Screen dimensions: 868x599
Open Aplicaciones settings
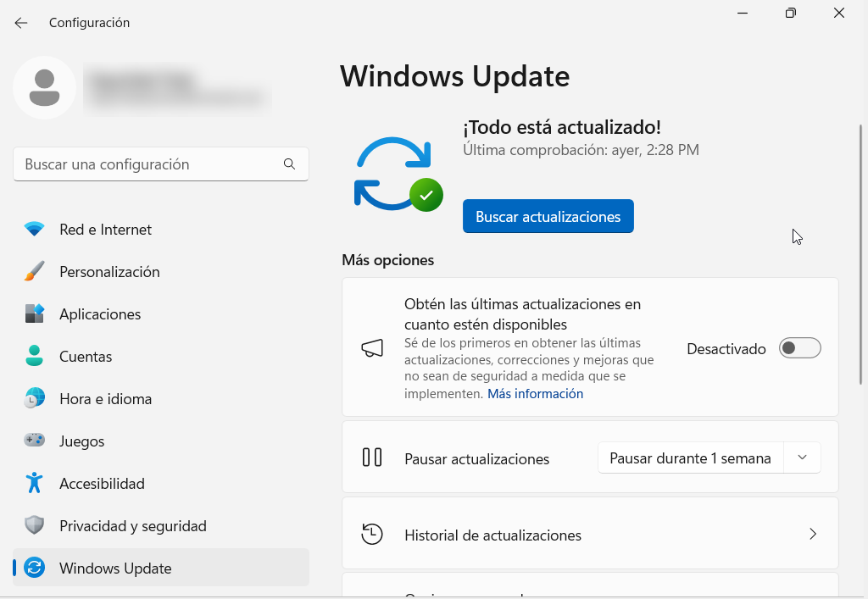tap(161, 313)
